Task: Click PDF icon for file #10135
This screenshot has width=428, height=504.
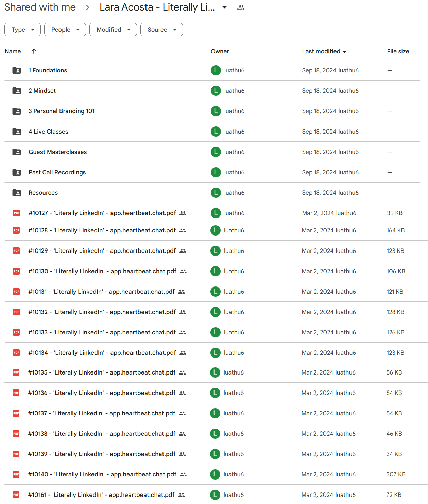Action: pos(16,372)
